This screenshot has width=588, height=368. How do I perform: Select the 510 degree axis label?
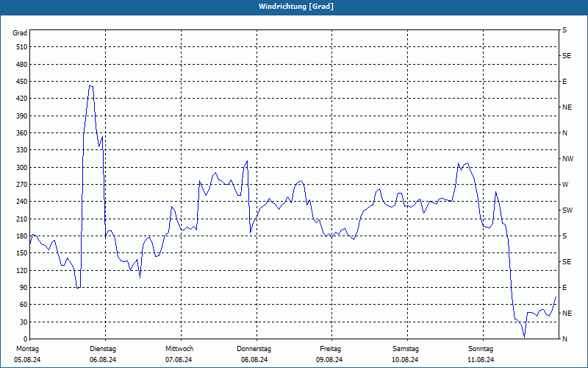click(x=21, y=47)
